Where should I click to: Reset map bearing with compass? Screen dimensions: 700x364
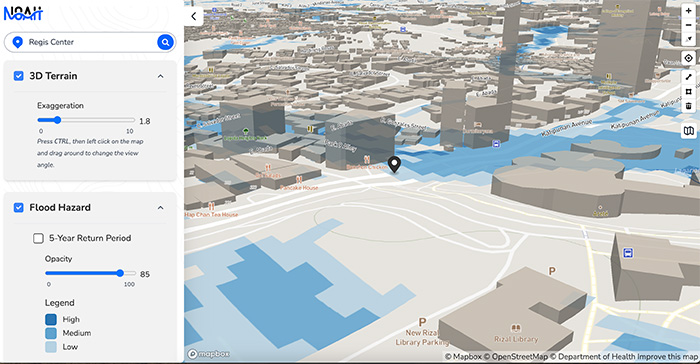point(688,39)
